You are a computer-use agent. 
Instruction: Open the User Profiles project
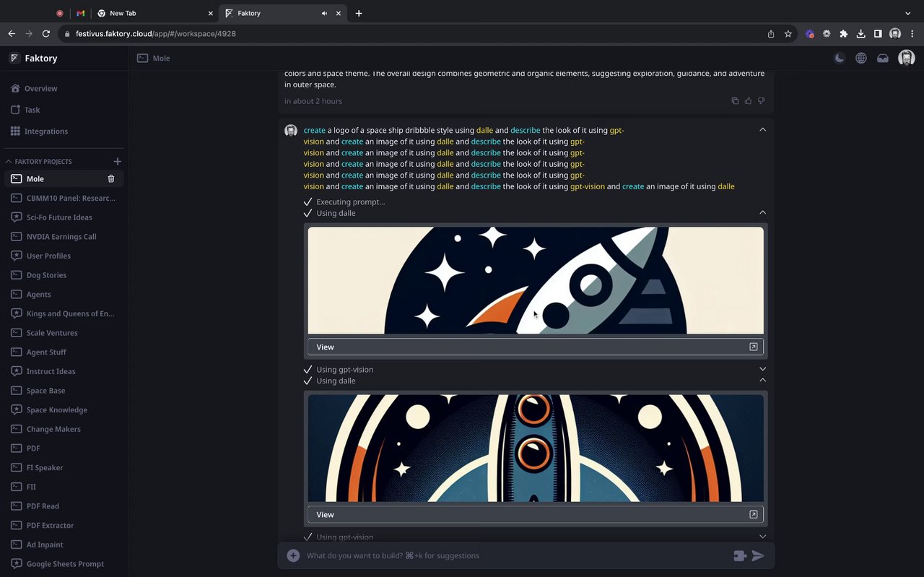64,256
